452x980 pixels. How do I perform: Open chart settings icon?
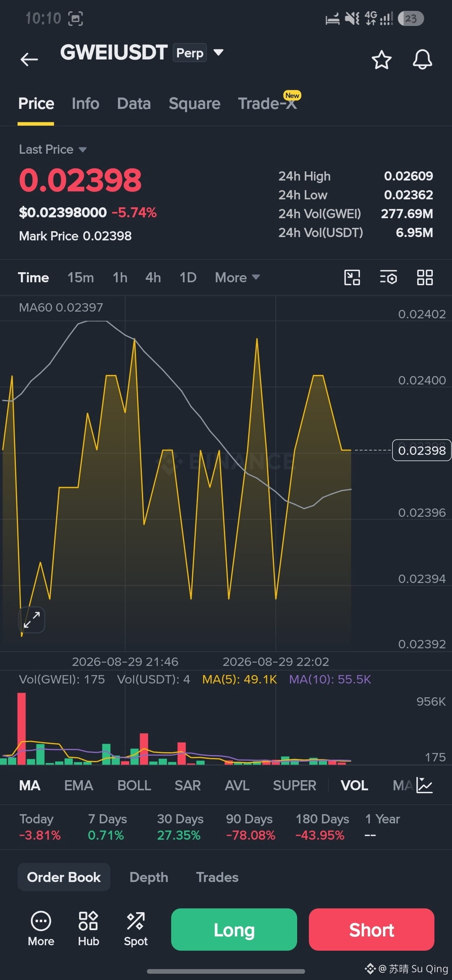(388, 277)
